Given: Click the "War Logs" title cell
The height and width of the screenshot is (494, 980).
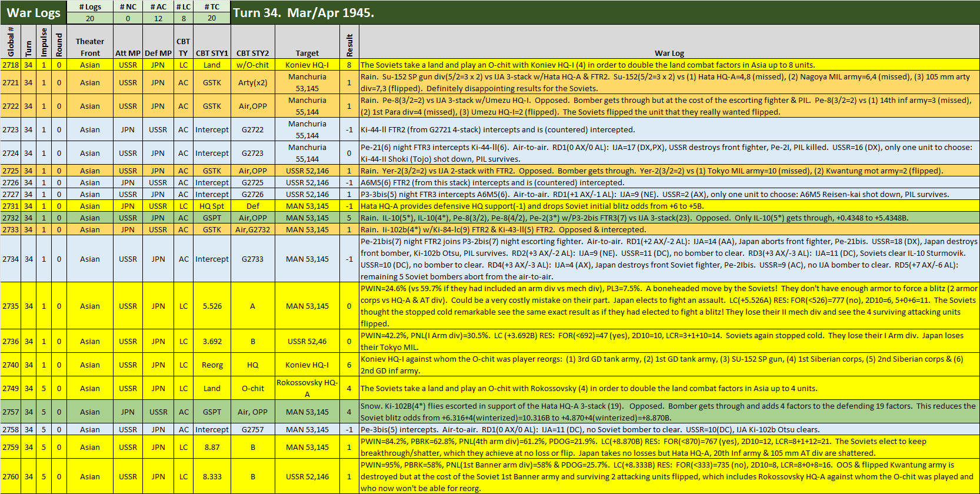Looking at the screenshot, I should click(x=34, y=13).
